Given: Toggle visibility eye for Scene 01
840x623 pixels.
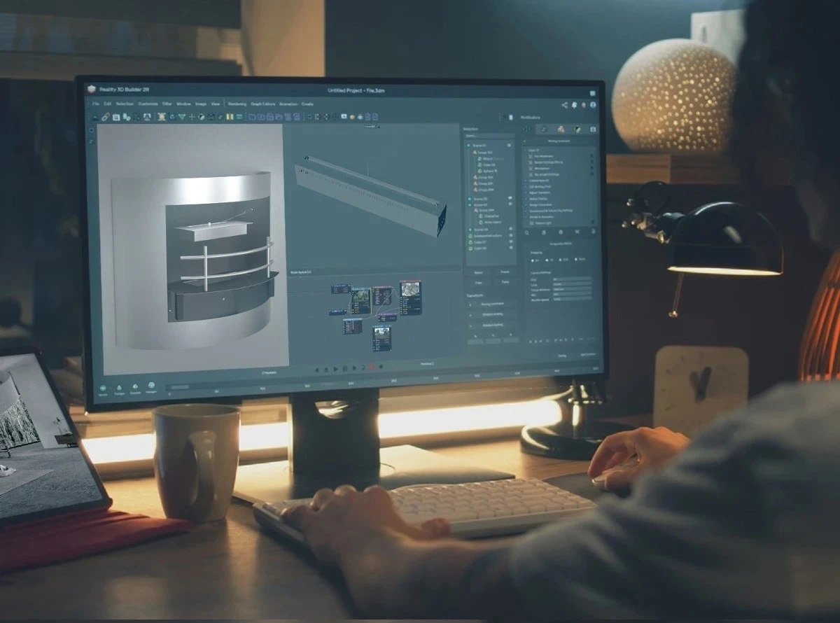Looking at the screenshot, I should (509, 145).
